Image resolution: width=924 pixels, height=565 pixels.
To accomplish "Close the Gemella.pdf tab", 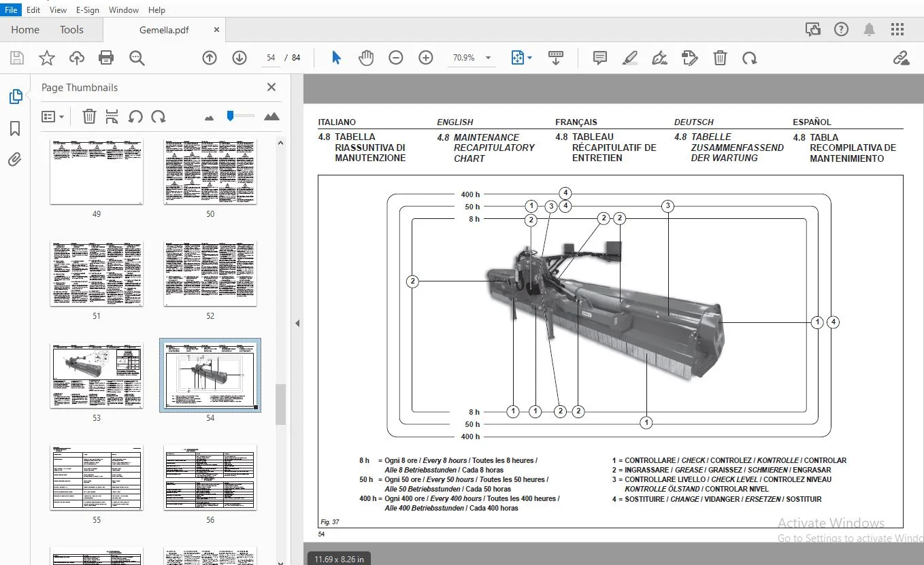I will (216, 30).
